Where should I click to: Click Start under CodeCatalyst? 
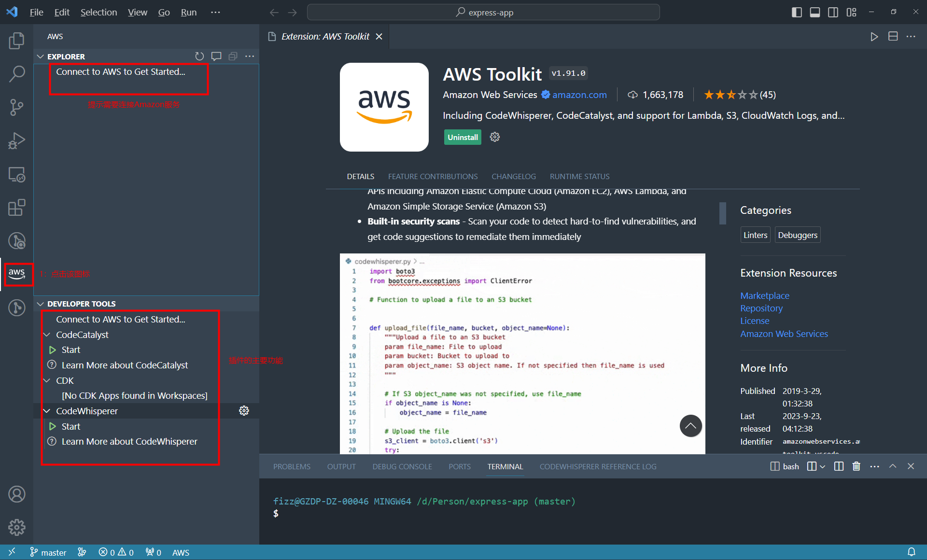pyautogui.click(x=71, y=350)
